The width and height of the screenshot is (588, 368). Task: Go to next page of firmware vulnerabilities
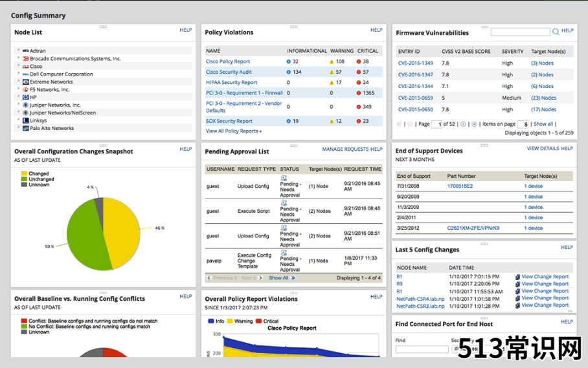[463, 124]
